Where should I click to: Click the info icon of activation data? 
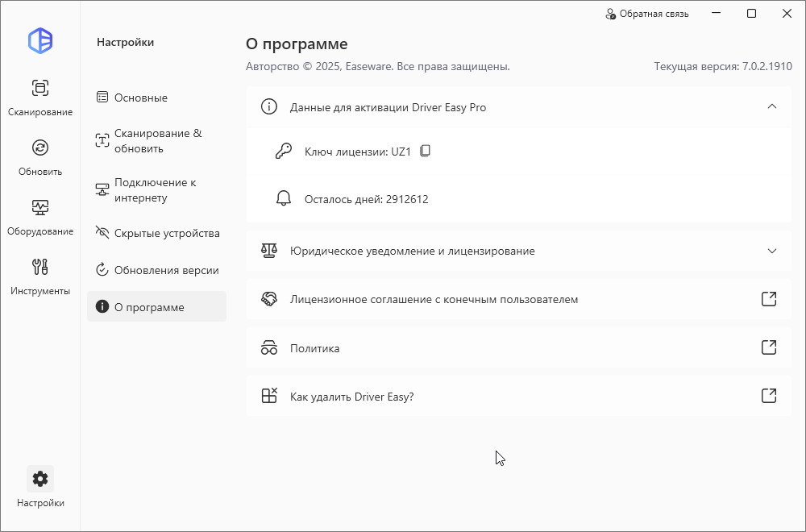[269, 106]
